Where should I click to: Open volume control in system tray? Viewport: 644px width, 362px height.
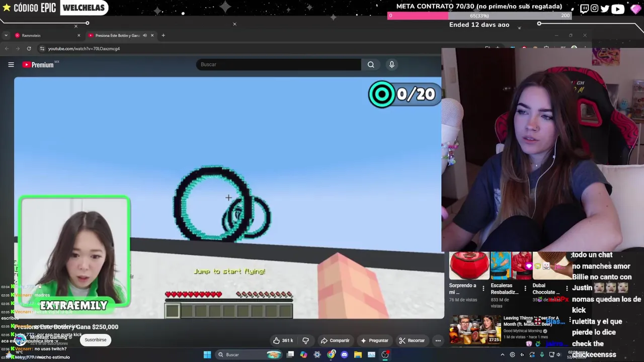click(558, 354)
